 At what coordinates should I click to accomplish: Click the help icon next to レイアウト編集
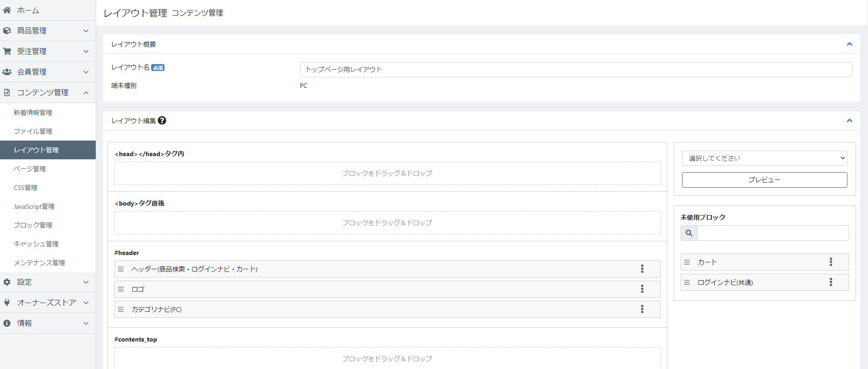(x=162, y=120)
